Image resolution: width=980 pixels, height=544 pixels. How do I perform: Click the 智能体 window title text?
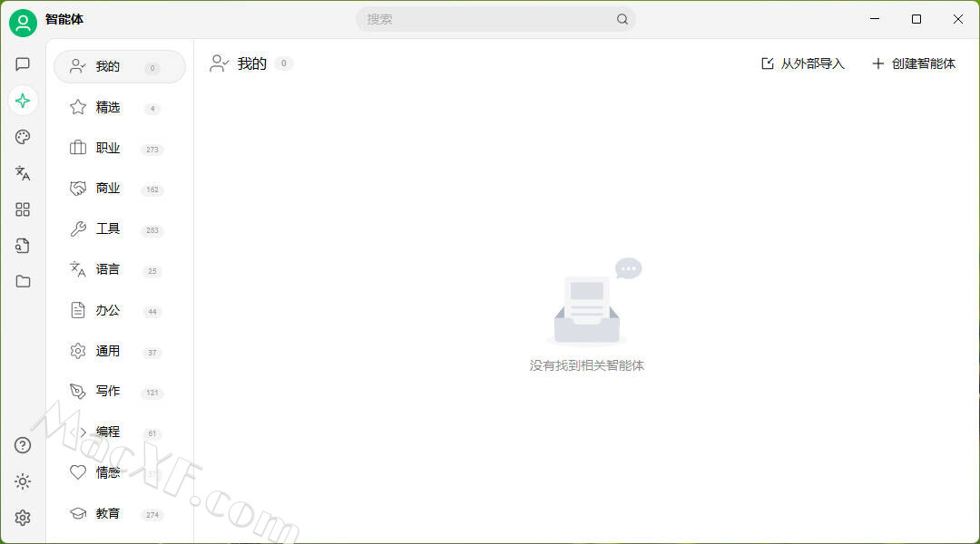[x=64, y=19]
